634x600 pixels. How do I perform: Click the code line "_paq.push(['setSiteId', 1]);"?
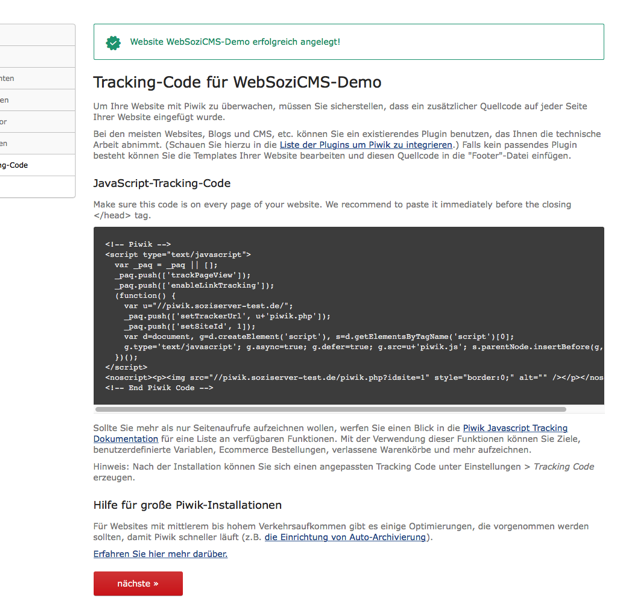[x=190, y=326]
